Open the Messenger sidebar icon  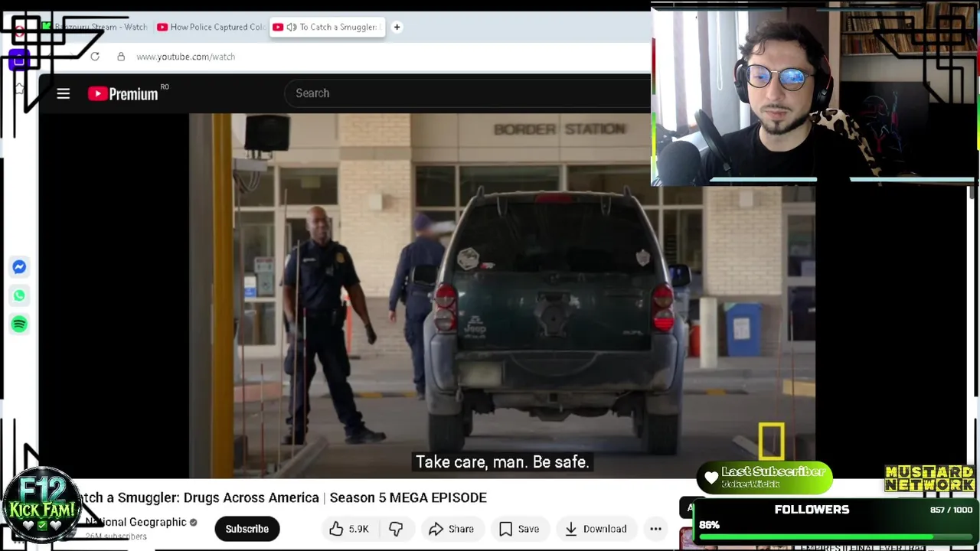[x=19, y=266]
